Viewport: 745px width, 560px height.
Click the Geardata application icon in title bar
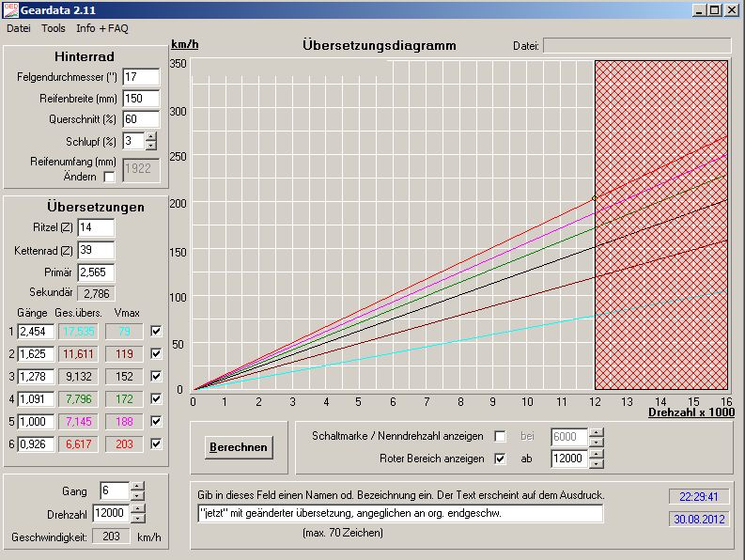coord(9,9)
